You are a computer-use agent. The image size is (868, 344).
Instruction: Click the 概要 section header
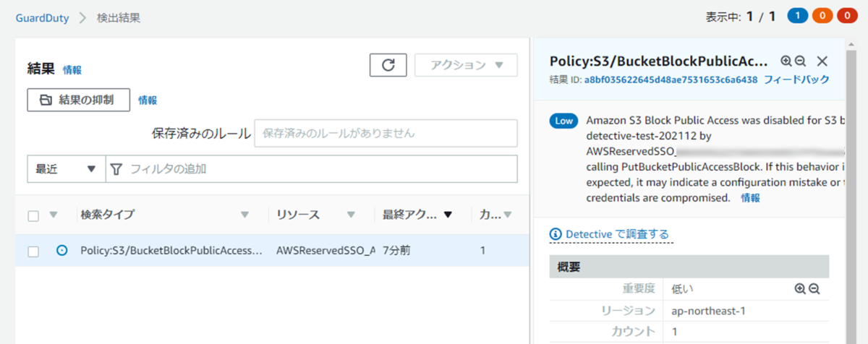tap(689, 267)
